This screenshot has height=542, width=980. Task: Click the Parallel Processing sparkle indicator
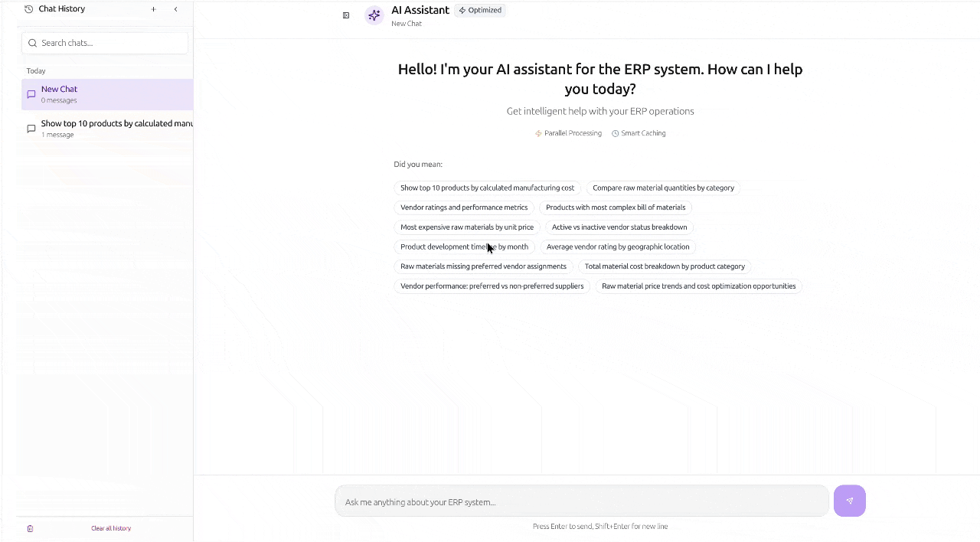[x=538, y=133]
